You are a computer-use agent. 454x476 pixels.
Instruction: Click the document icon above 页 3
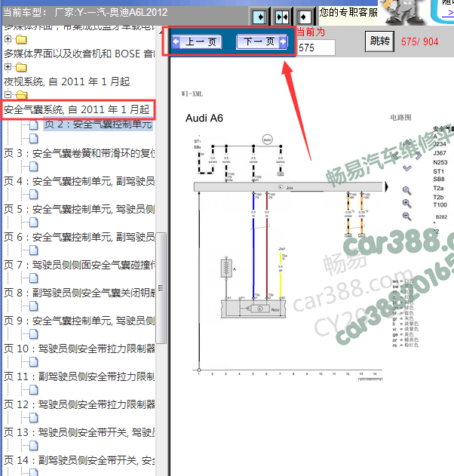(x=34, y=139)
